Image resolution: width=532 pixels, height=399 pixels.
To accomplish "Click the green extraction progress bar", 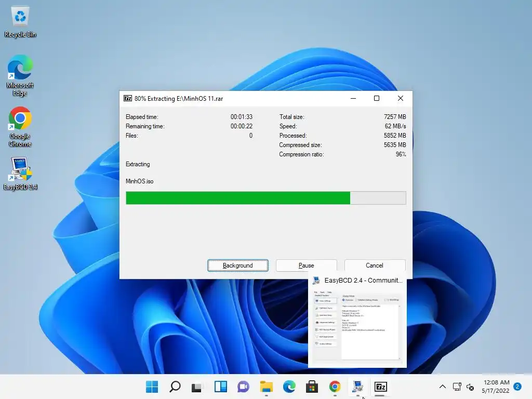I will (x=265, y=198).
